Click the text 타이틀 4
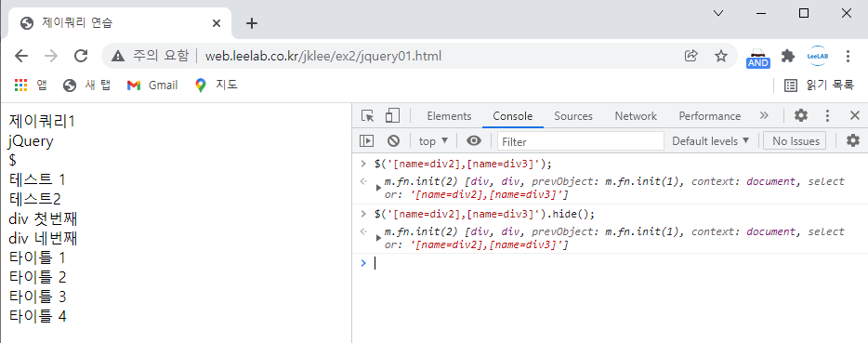The height and width of the screenshot is (343, 868). pos(38,316)
